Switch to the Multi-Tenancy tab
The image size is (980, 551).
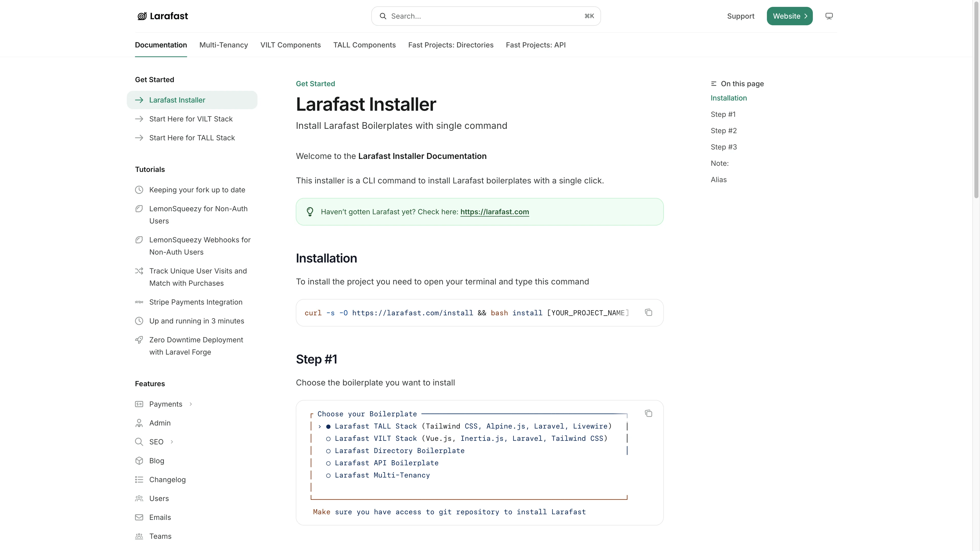click(224, 45)
